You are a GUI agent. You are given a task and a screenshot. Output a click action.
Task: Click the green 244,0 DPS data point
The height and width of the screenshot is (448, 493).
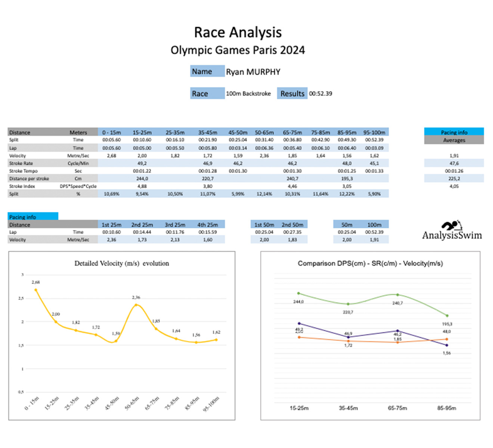pyautogui.click(x=298, y=293)
